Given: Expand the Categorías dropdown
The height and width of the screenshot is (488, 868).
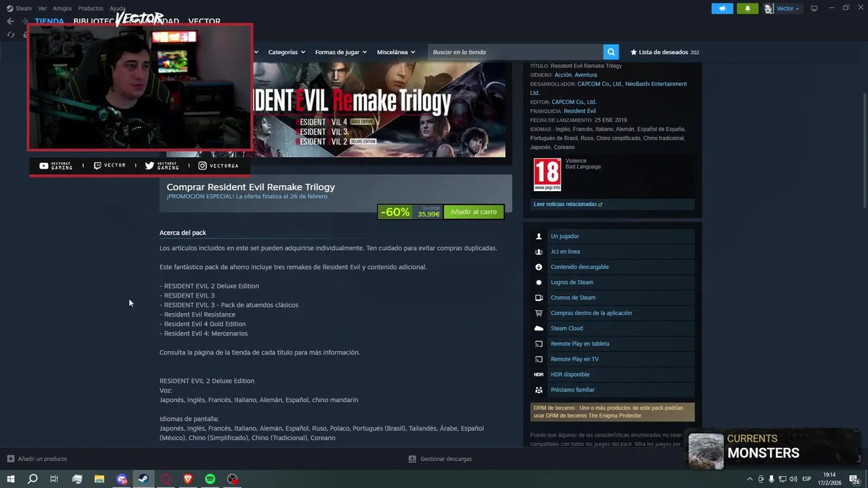Looking at the screenshot, I should pyautogui.click(x=286, y=52).
